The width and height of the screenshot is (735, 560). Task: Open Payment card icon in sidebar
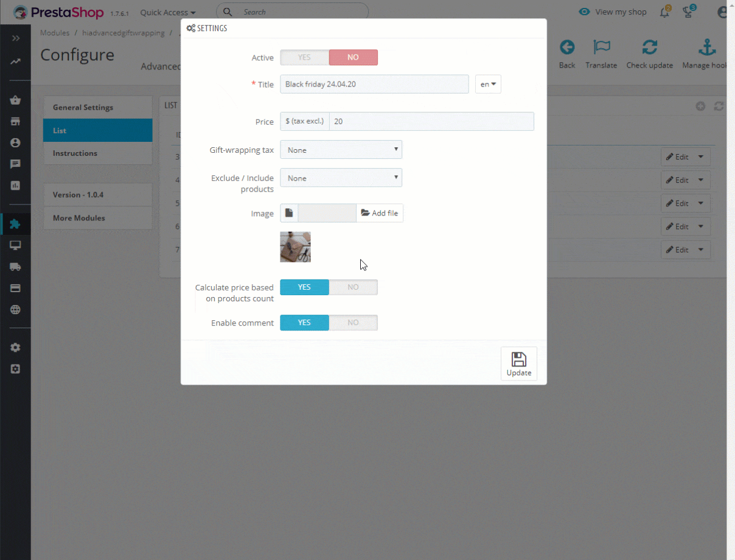[x=15, y=288]
